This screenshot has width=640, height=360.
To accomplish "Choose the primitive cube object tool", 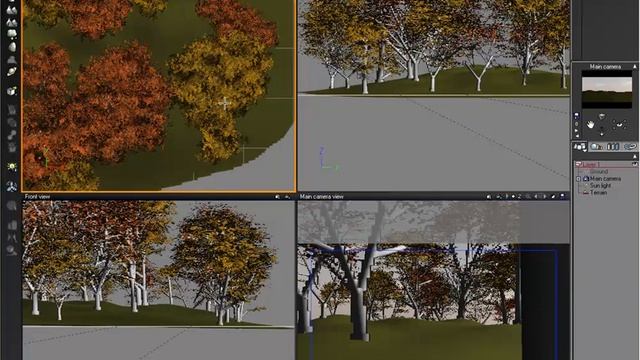I will [x=12, y=91].
